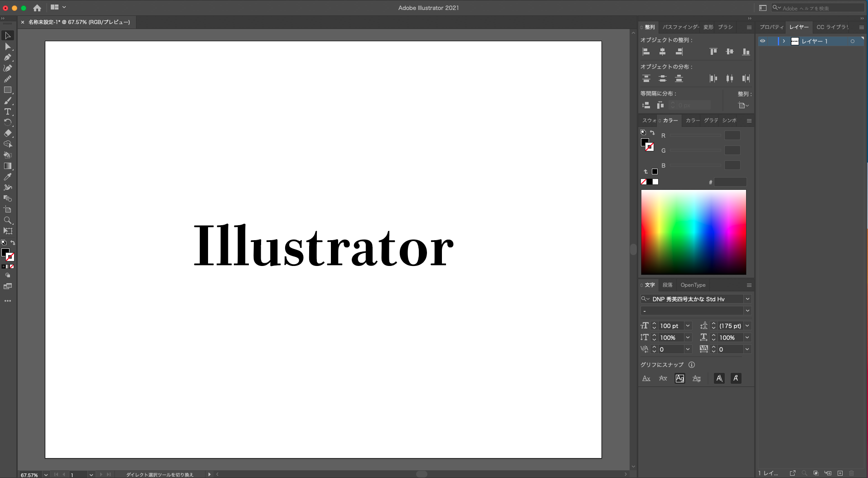
Task: Open the Edit Toolbar three dots
Action: pyautogui.click(x=8, y=301)
